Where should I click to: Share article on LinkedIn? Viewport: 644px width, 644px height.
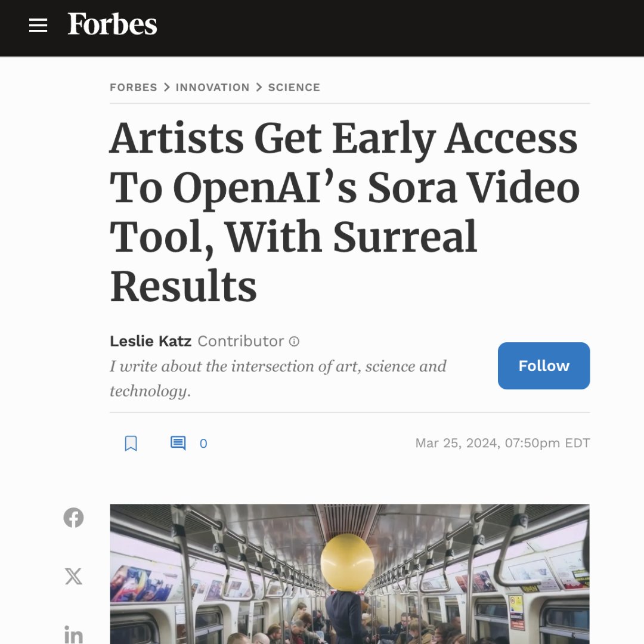pyautogui.click(x=73, y=634)
